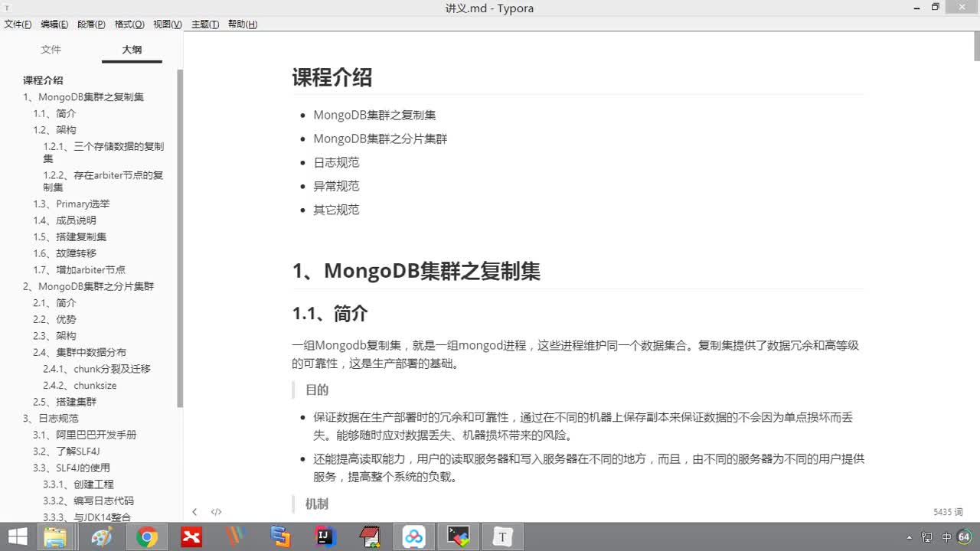Go to 3.3.1、创建工程

point(78,484)
